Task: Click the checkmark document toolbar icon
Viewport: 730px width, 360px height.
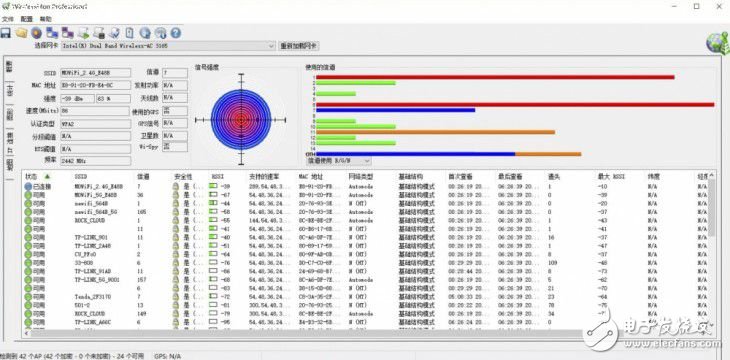Action: (x=114, y=33)
